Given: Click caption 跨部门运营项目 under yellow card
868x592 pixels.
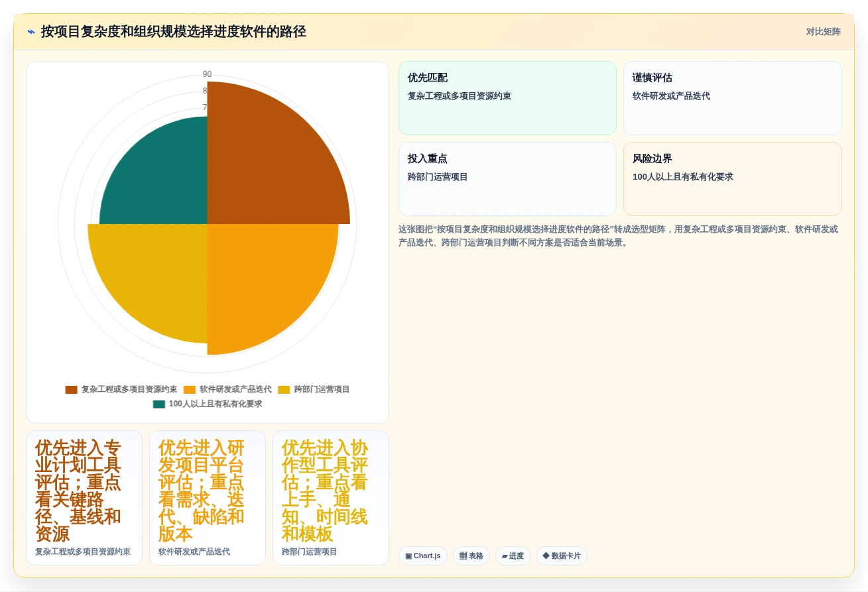Looking at the screenshot, I should pyautogui.click(x=310, y=552).
